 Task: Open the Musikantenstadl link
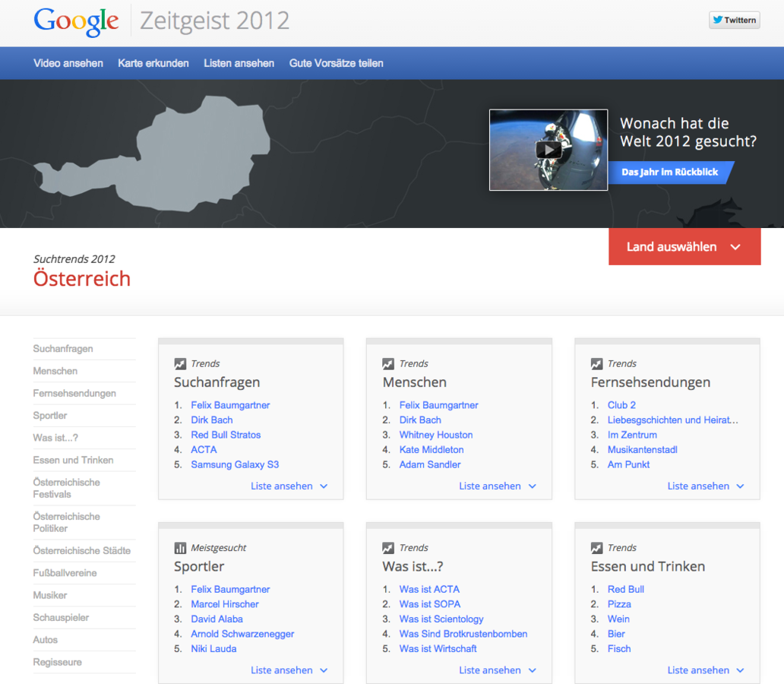643,450
